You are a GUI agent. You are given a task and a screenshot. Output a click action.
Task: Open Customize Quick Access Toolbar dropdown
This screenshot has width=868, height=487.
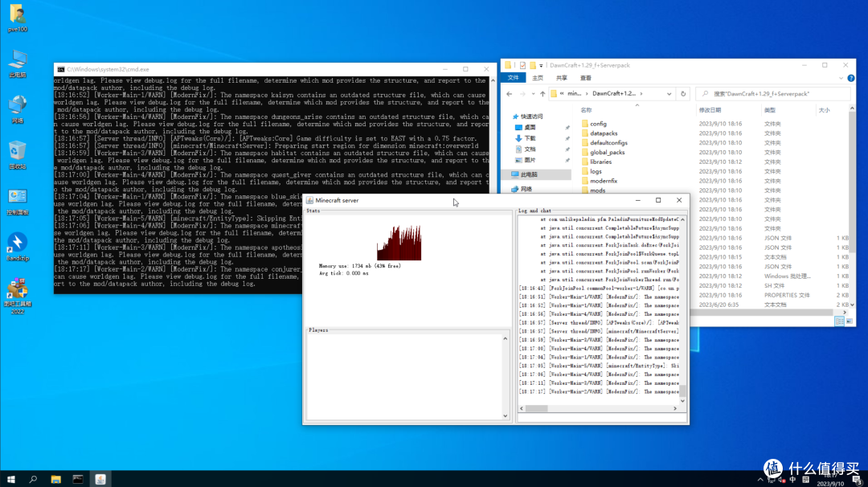(x=542, y=65)
